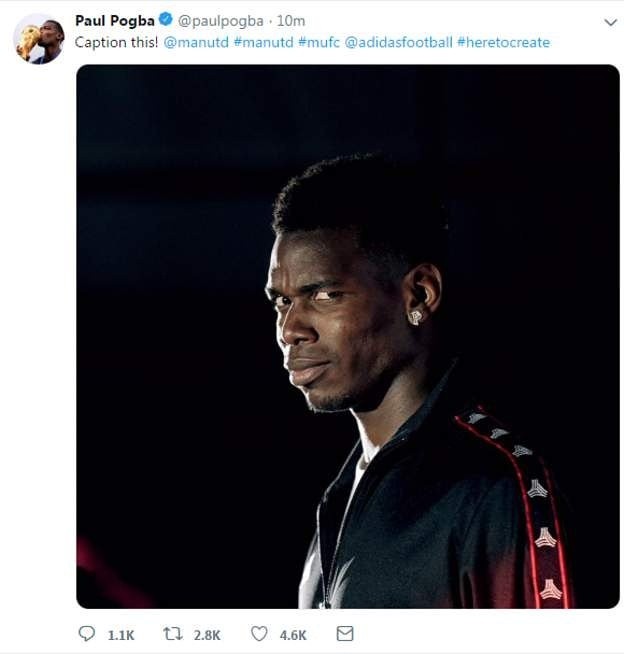
Task: Open the profile avatar picture
Action: tap(39, 40)
